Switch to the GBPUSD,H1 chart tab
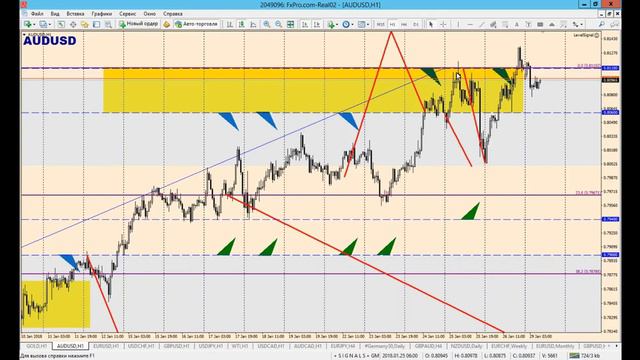 (x=176, y=346)
